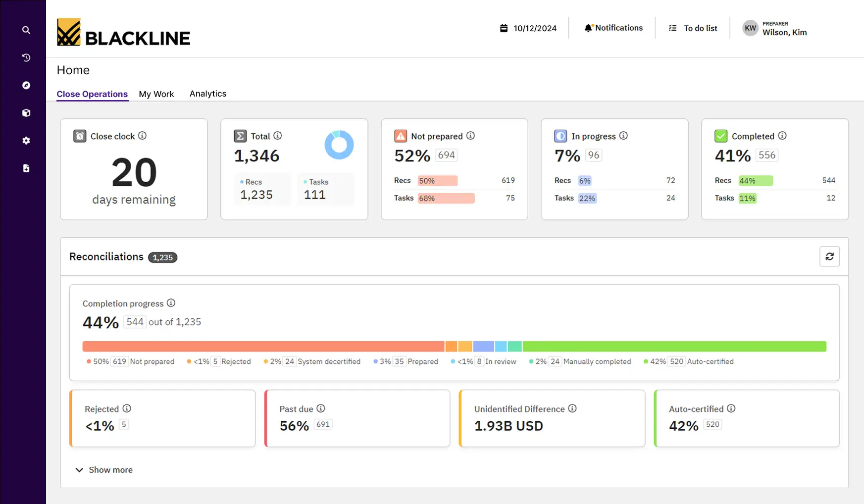Screen dimensions: 864x504
Task: Click the 556 count on Completed card
Action: [x=767, y=155]
